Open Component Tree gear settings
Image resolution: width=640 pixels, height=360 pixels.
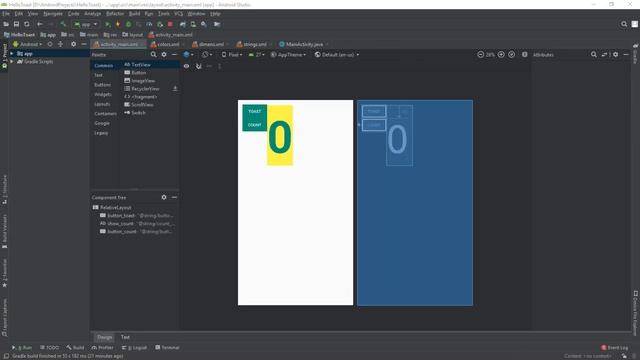click(164, 198)
